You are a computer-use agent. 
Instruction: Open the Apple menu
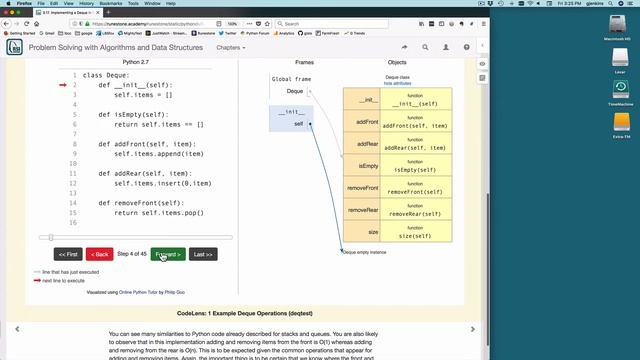click(x=8, y=3)
